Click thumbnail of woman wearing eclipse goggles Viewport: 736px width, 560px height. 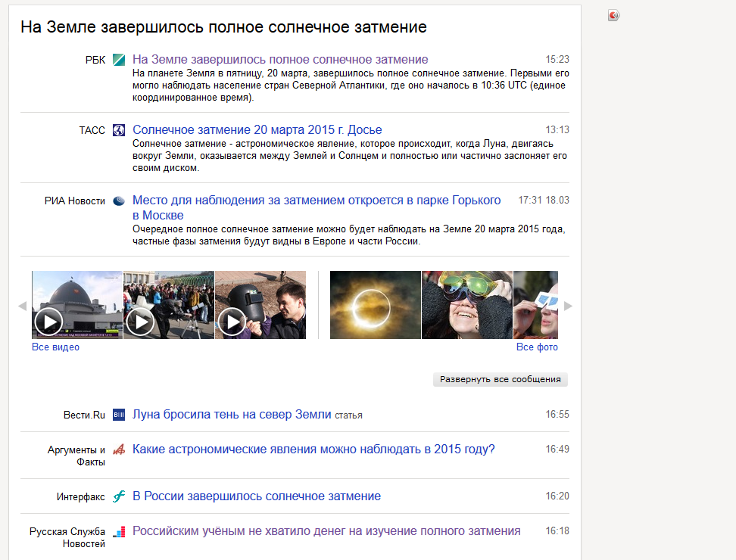coord(466,305)
